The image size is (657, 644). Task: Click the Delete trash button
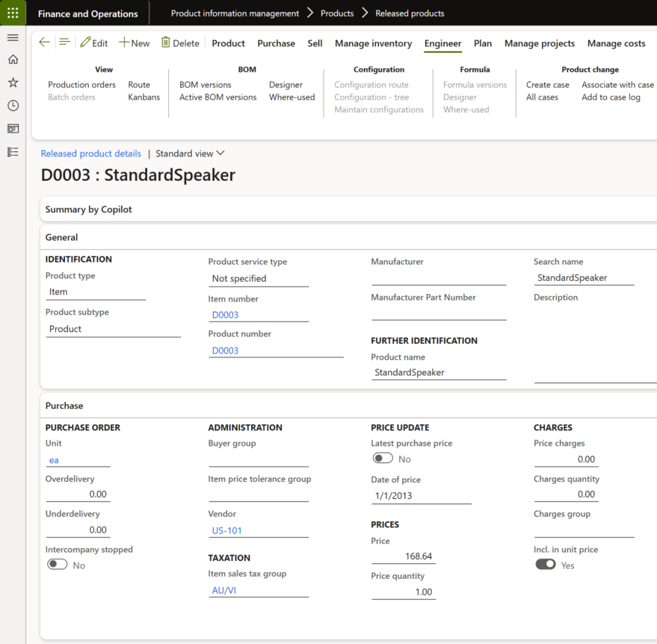click(x=180, y=43)
